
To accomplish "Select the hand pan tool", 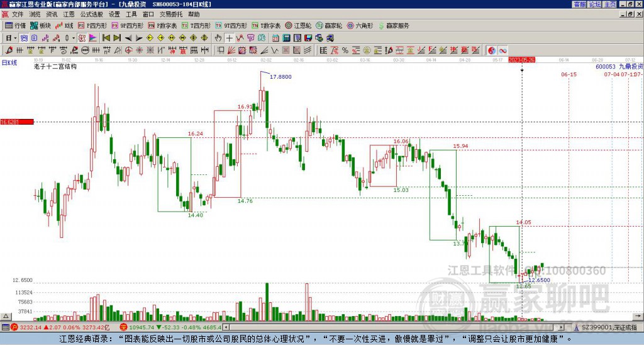I will tap(218, 38).
